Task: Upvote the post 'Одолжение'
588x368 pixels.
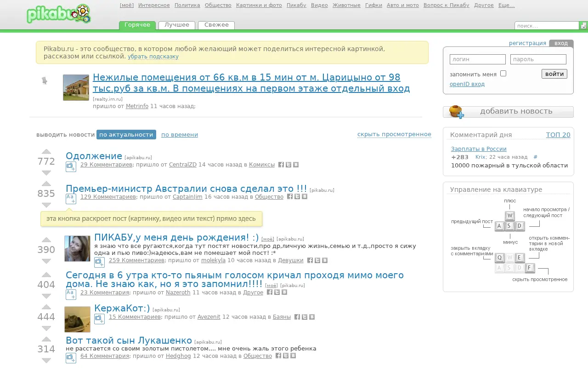Action: coord(46,151)
